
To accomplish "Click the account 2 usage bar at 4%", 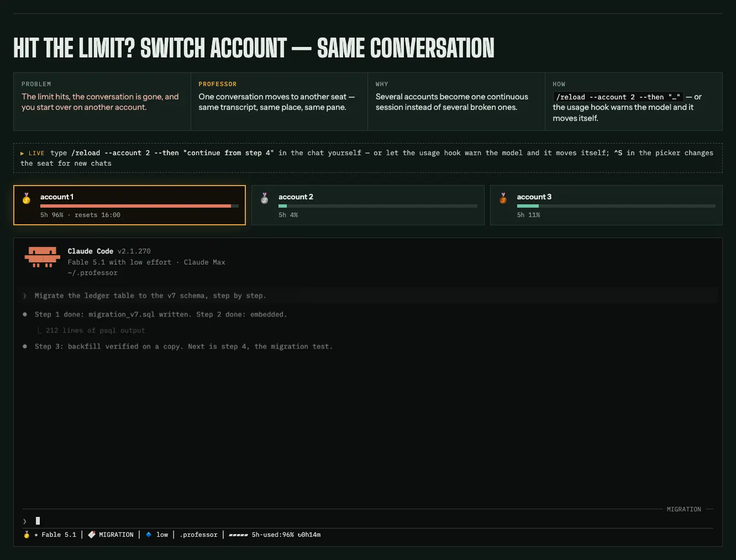I will [378, 206].
